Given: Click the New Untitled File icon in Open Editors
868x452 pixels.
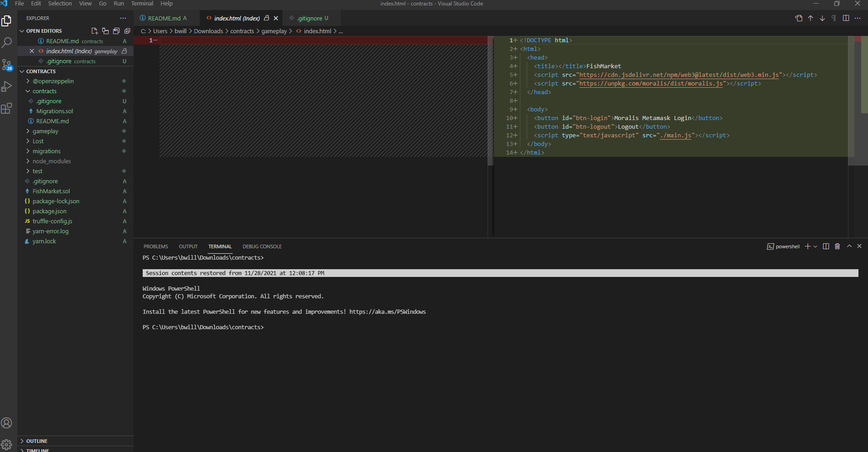Looking at the screenshot, I should click(x=95, y=31).
